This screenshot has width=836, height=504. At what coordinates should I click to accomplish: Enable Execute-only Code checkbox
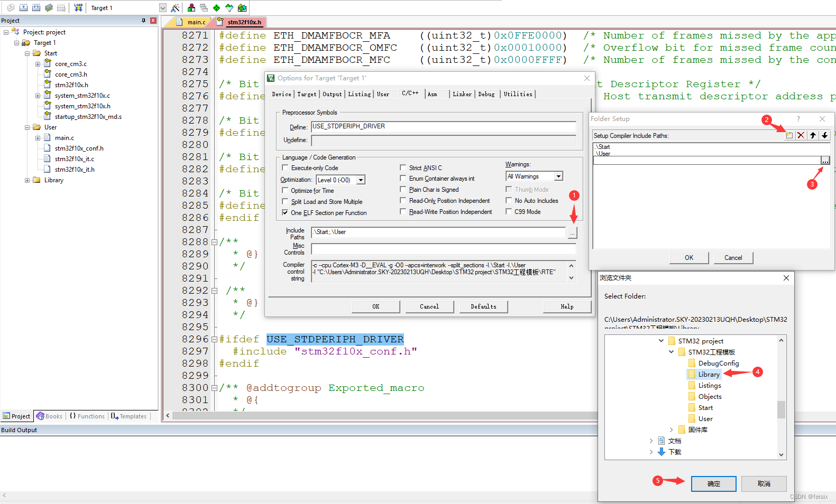coord(286,167)
